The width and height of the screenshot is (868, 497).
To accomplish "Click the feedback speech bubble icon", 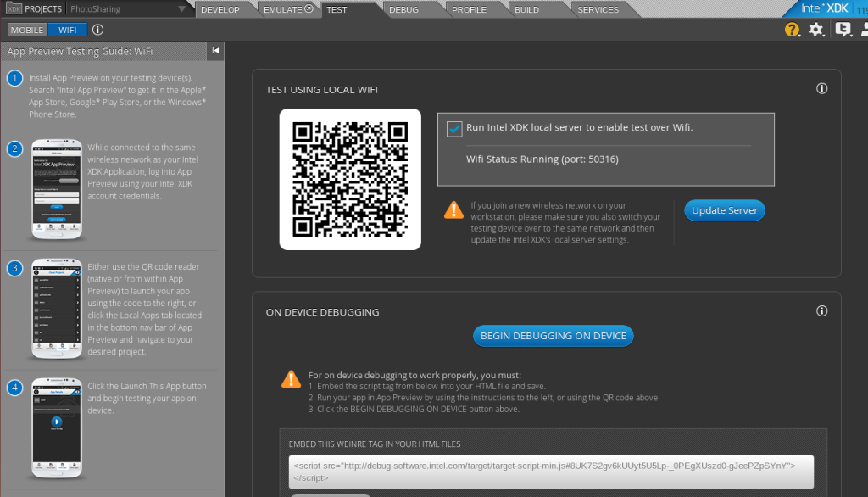I will point(842,30).
